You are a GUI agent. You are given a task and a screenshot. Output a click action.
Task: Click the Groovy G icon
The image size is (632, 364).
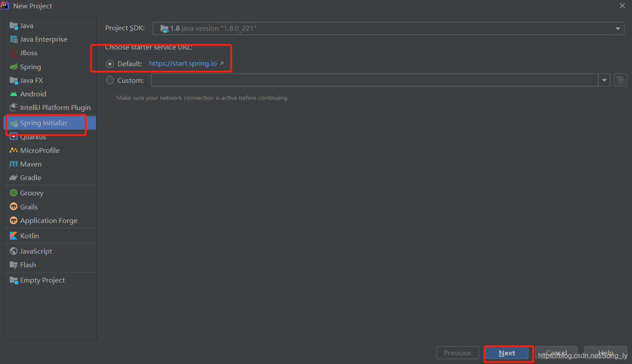[x=13, y=193]
